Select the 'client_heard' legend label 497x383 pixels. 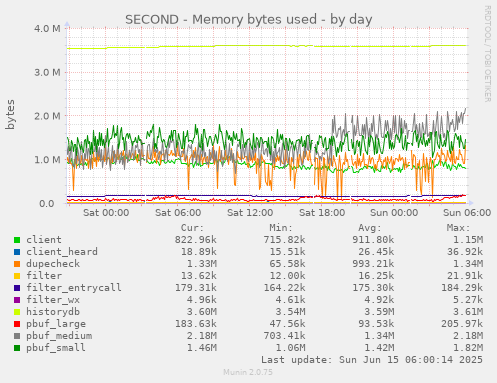(62, 252)
